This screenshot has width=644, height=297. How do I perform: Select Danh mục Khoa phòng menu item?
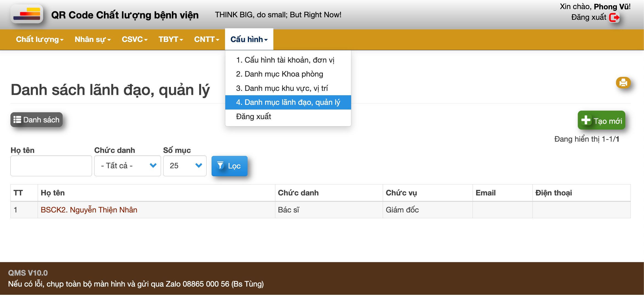(279, 74)
